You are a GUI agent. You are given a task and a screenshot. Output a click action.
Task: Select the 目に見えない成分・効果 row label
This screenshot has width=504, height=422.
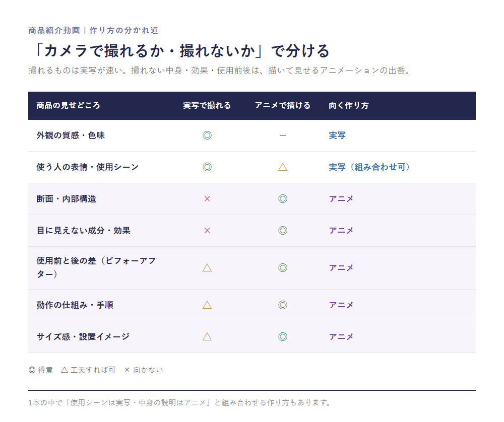(83, 231)
